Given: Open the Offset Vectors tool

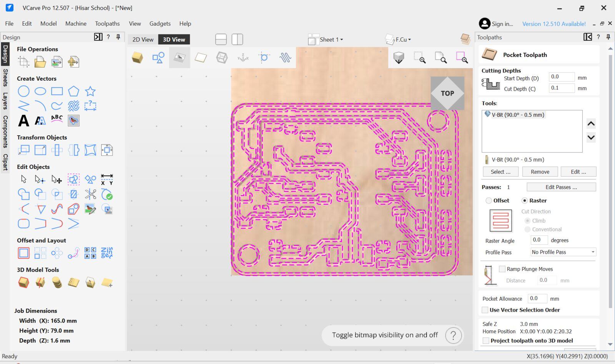Looking at the screenshot, I should pos(23,253).
